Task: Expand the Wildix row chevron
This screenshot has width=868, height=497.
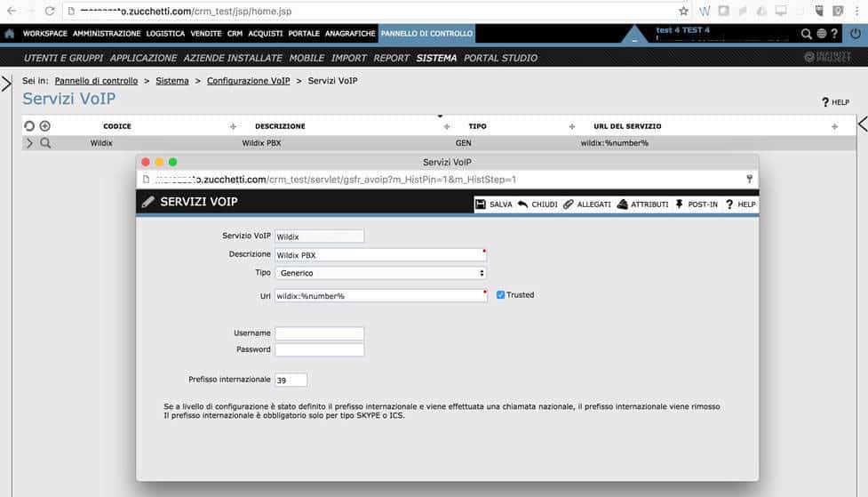Action: click(28, 142)
